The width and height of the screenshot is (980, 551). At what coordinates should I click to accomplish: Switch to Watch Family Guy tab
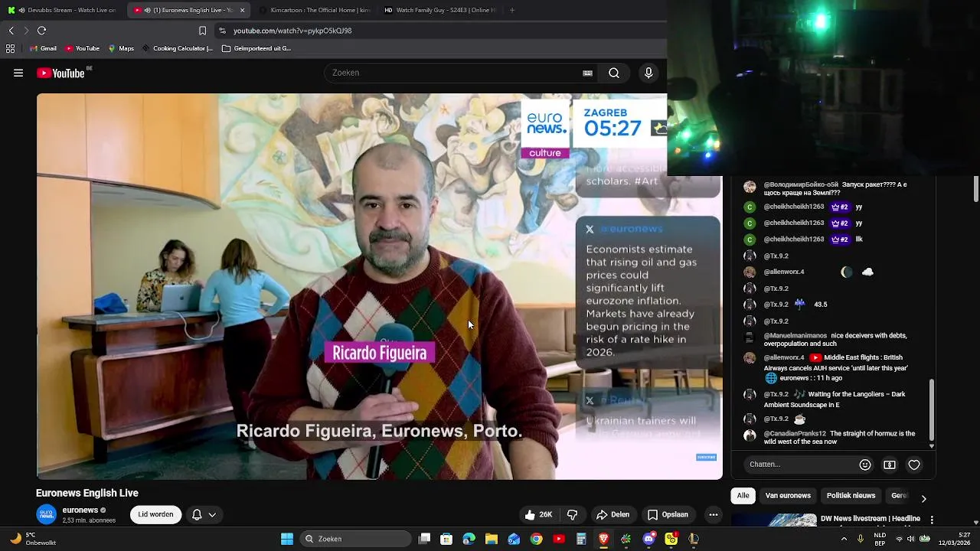(x=439, y=10)
